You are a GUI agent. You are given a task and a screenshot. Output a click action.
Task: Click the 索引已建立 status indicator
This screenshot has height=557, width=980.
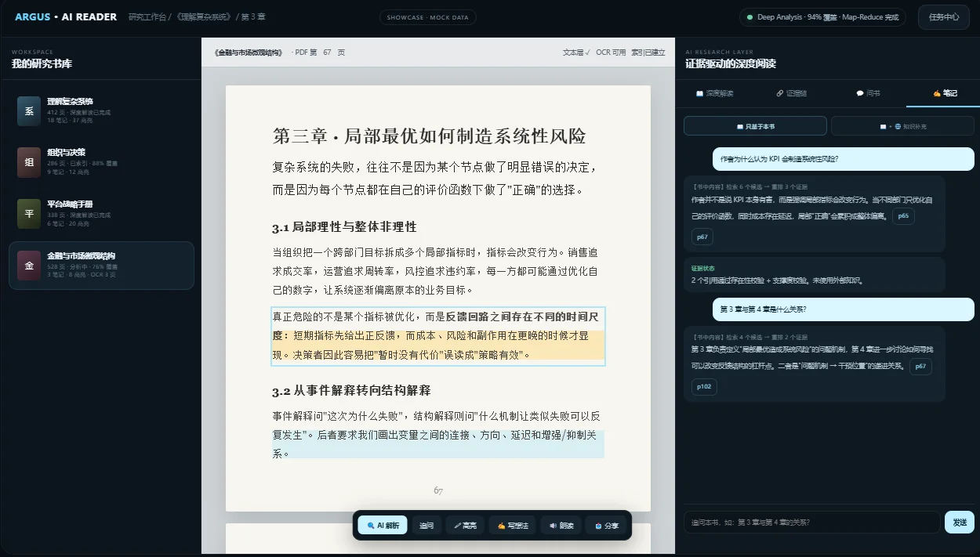point(648,52)
